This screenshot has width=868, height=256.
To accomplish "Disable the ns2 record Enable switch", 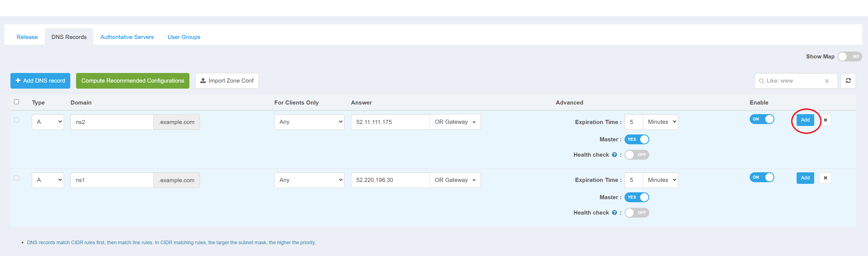I will [761, 119].
